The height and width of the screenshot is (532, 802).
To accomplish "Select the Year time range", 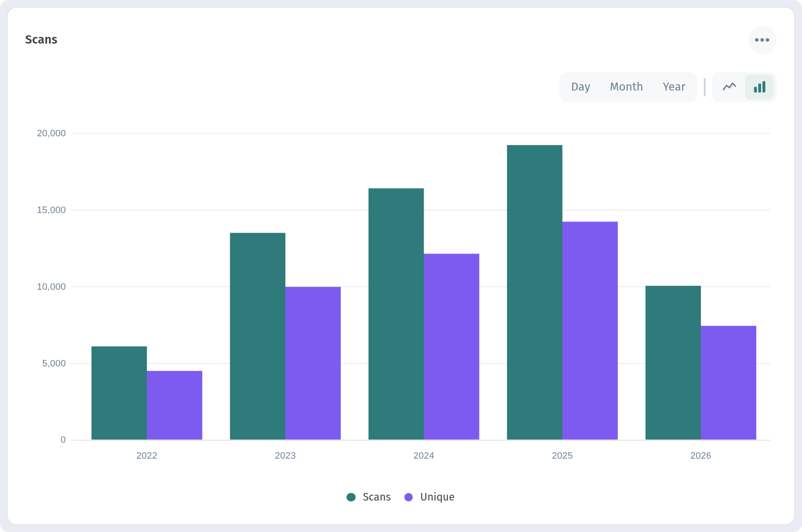I will click(x=674, y=87).
